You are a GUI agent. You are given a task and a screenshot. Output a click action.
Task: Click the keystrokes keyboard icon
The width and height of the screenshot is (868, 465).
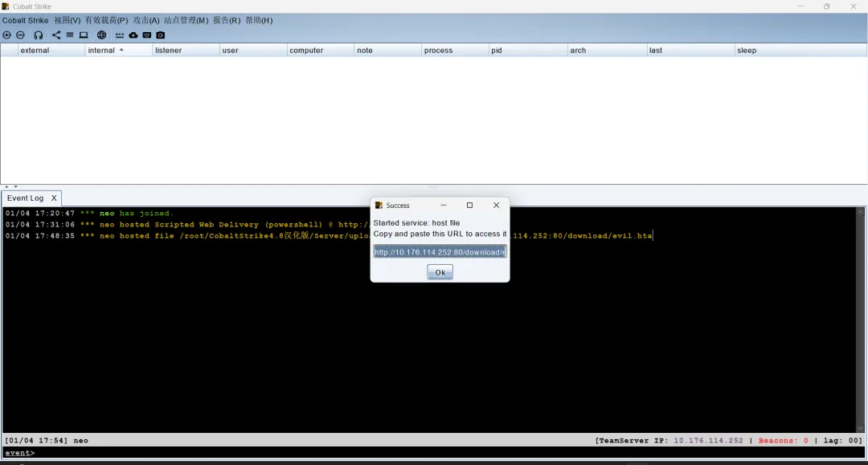[147, 35]
